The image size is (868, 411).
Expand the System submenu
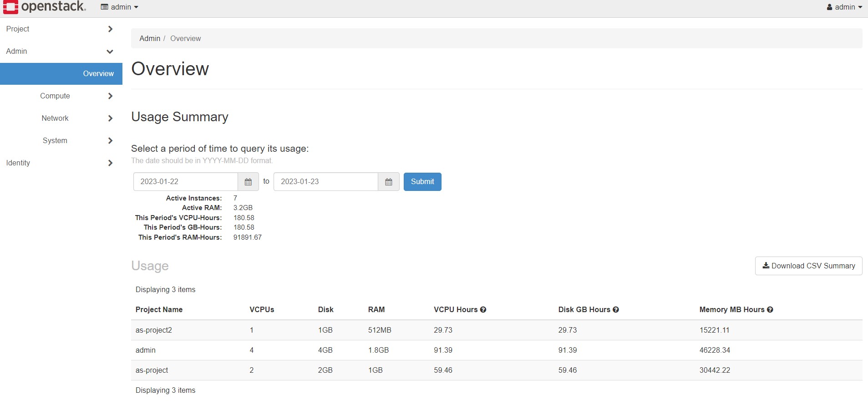76,141
